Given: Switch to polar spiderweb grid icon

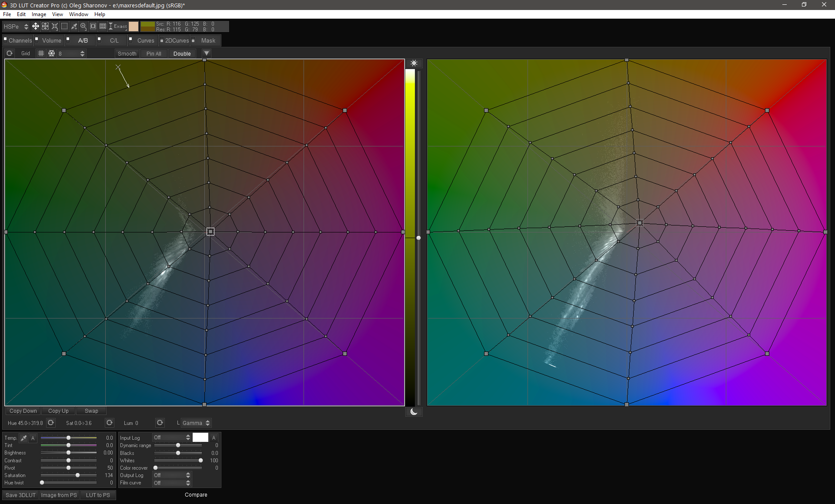Looking at the screenshot, I should tap(51, 53).
